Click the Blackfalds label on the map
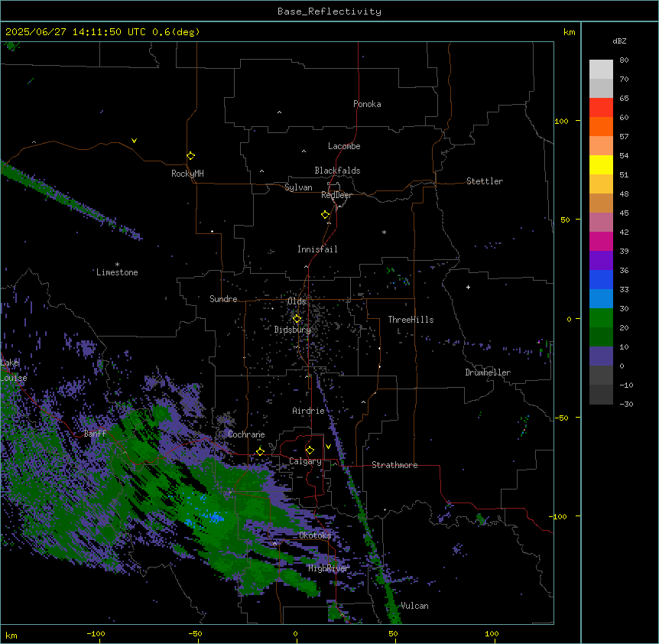This screenshot has width=659, height=644. [x=337, y=171]
